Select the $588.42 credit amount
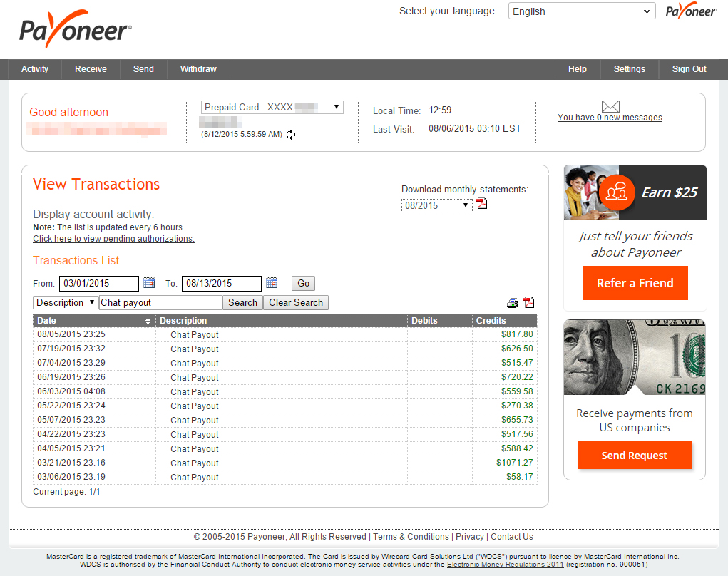728x576 pixels. coord(517,448)
